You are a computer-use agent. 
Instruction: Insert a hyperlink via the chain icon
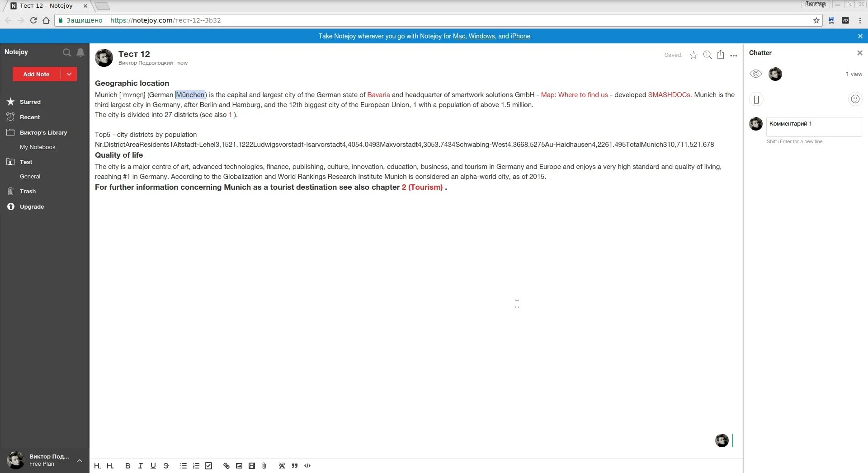pos(226,466)
